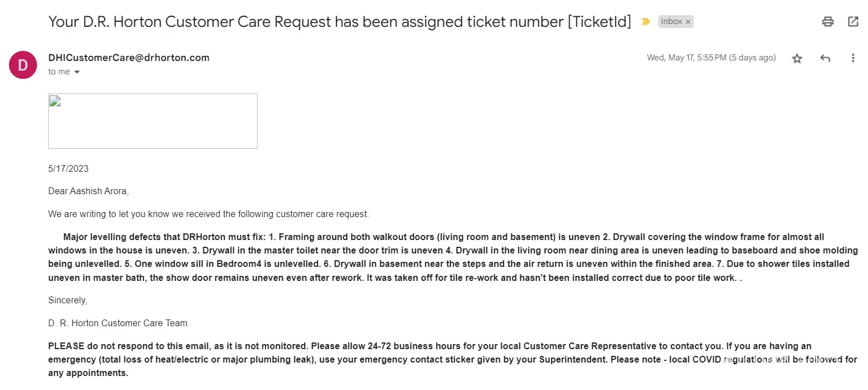Click the Inbox label chip
This screenshot has height=390, width=868.
click(671, 22)
